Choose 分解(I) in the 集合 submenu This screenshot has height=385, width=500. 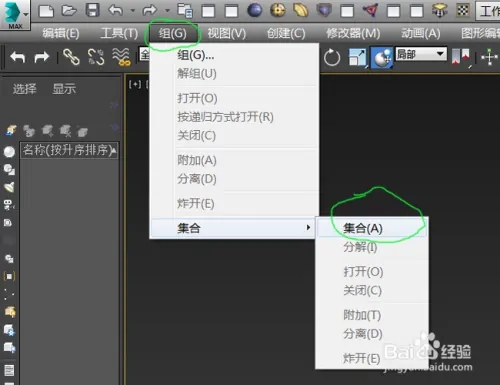click(x=360, y=247)
